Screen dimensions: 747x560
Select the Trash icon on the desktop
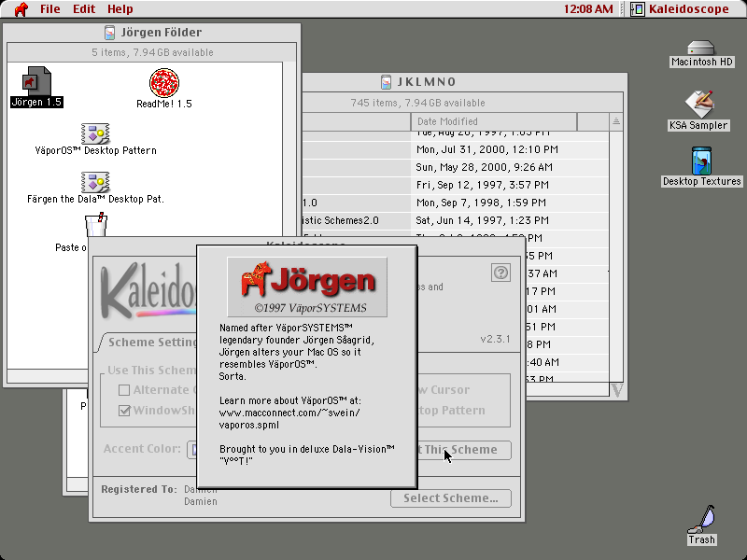point(701,520)
